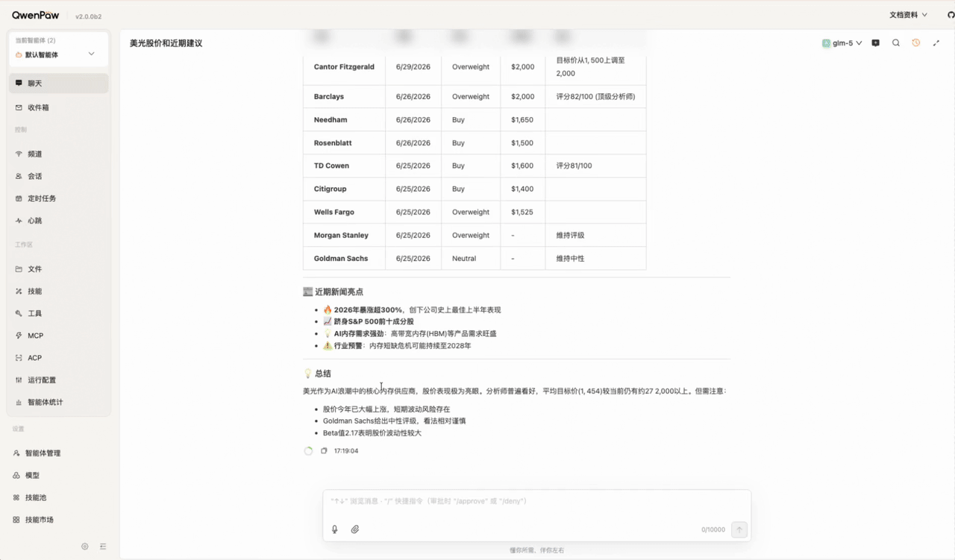
Task: Click the Cantor Fitzgerald table cell
Action: point(345,67)
